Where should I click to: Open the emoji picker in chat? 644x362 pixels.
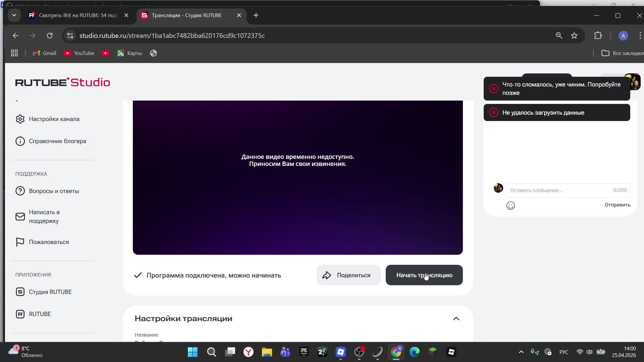pyautogui.click(x=510, y=205)
